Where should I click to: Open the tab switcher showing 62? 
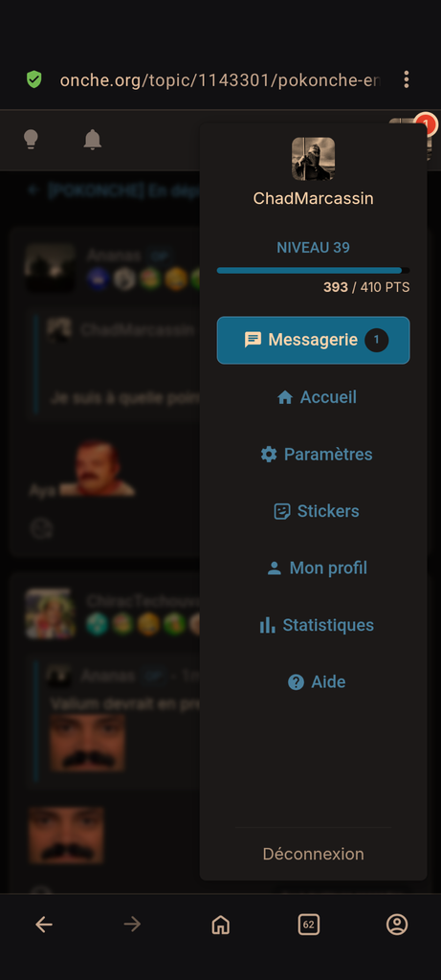[x=309, y=924]
